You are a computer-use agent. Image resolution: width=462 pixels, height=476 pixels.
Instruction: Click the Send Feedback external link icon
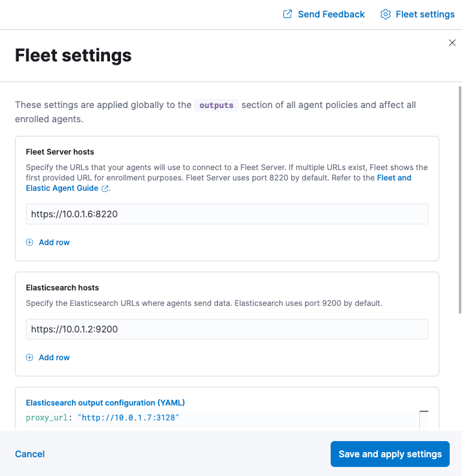tap(288, 14)
